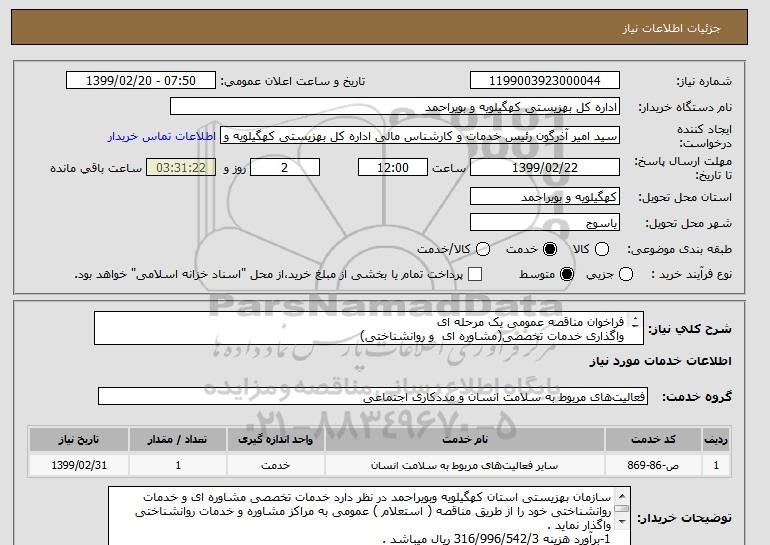Click the need date 1399/02/31 cell
Image resolution: width=770 pixels, height=545 pixels.
pos(79,465)
